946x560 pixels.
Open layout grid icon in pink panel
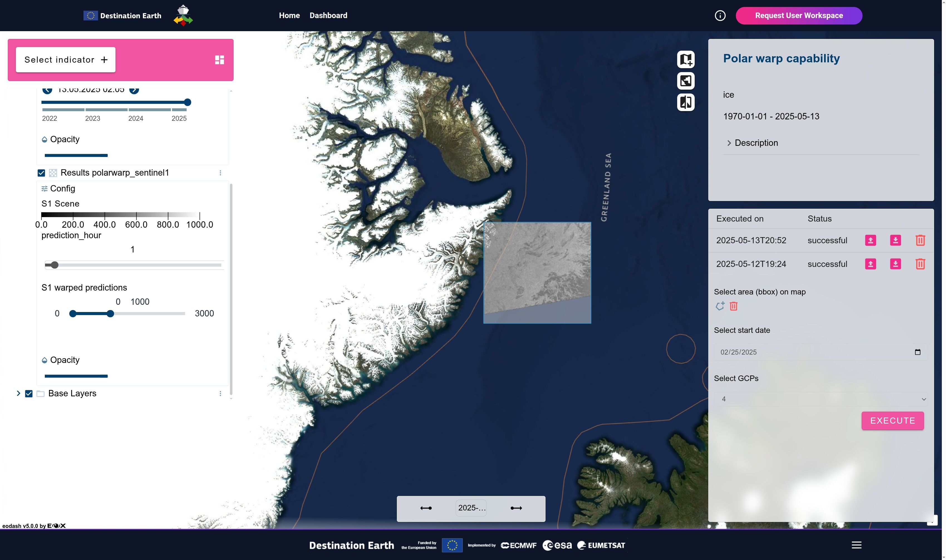[219, 60]
